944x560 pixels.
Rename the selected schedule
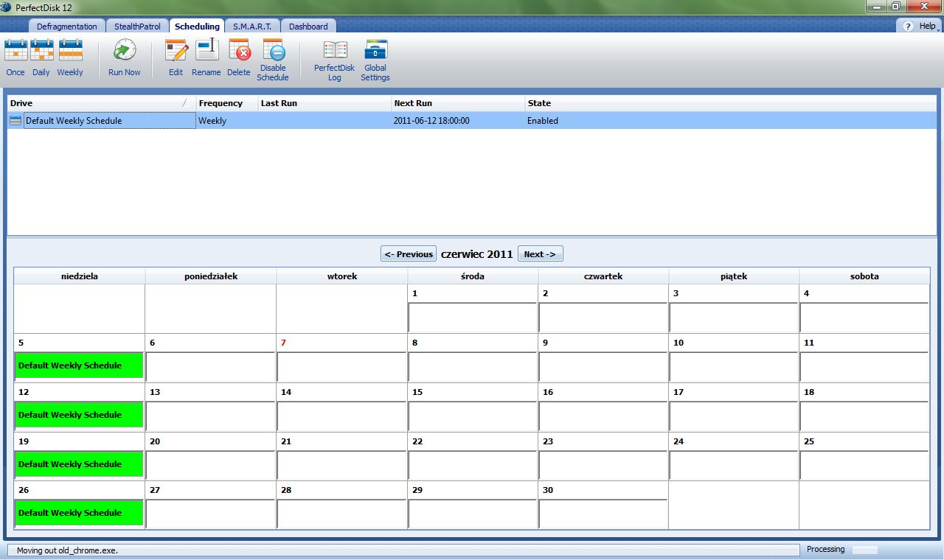pos(206,58)
